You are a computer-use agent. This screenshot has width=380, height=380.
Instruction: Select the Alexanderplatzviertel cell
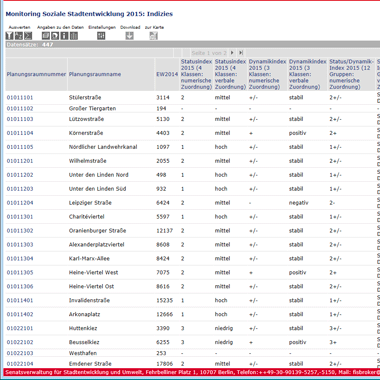pyautogui.click(x=97, y=245)
